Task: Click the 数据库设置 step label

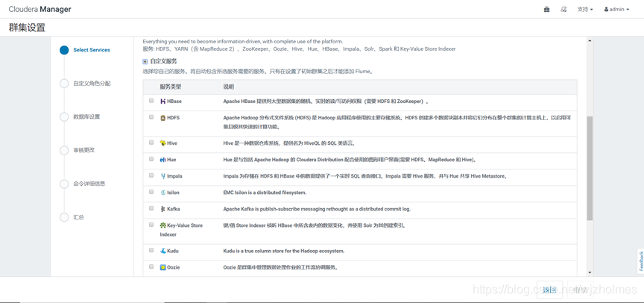Action: coord(86,116)
